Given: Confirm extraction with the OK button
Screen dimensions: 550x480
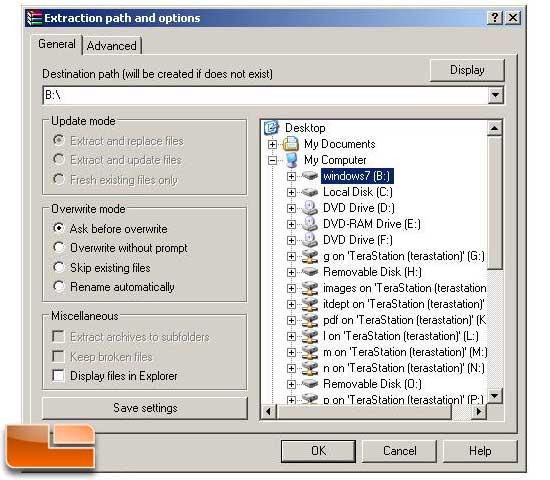Looking at the screenshot, I should click(x=318, y=451).
